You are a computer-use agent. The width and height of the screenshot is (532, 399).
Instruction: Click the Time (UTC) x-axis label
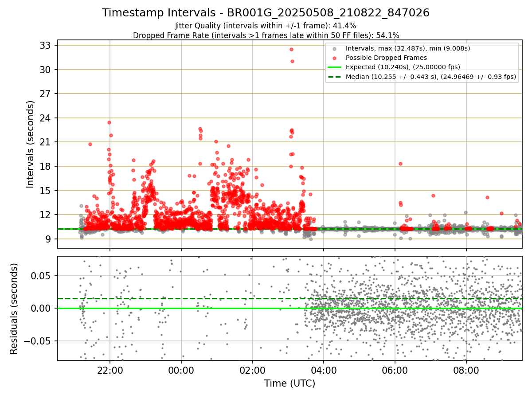coord(289,383)
